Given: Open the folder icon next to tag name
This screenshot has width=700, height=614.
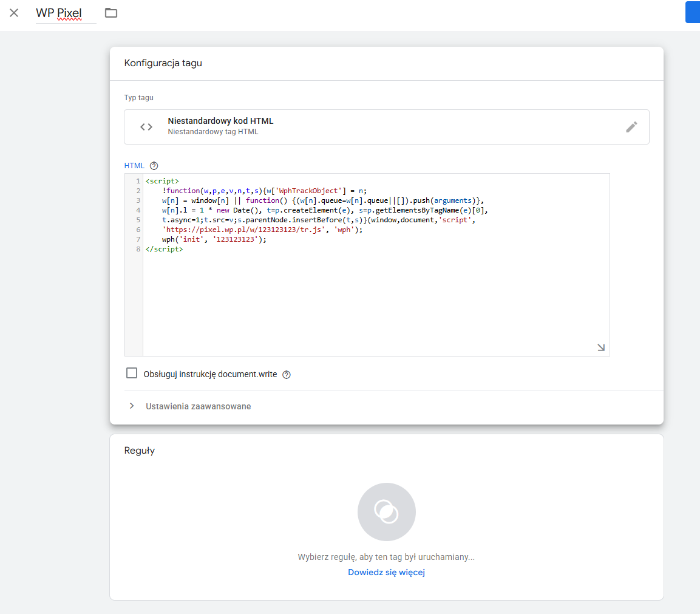Looking at the screenshot, I should point(110,13).
